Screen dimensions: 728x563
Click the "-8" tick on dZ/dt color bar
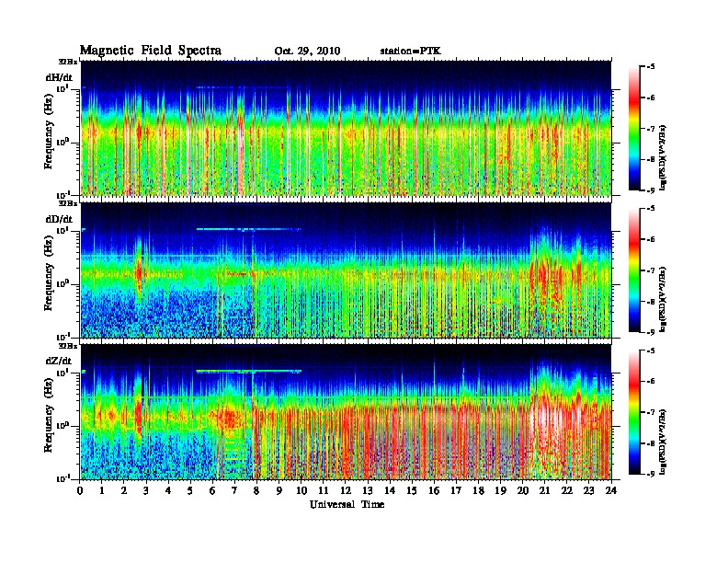[x=651, y=443]
